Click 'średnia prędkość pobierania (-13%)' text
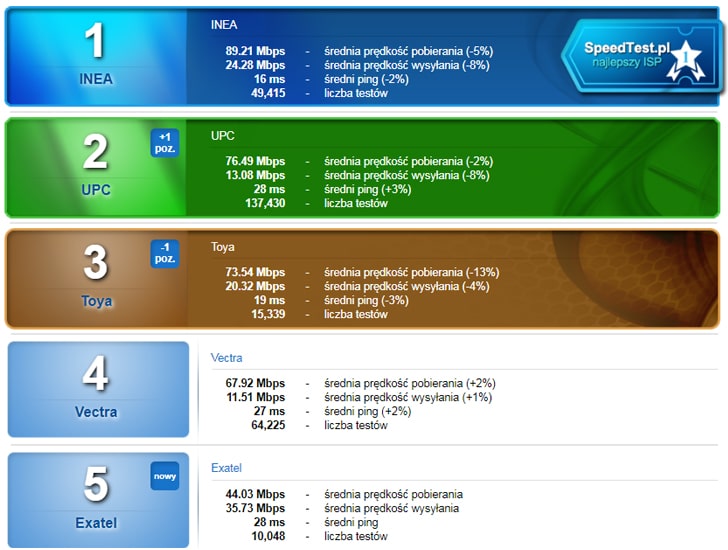This screenshot has height=550, width=728. pyautogui.click(x=411, y=272)
